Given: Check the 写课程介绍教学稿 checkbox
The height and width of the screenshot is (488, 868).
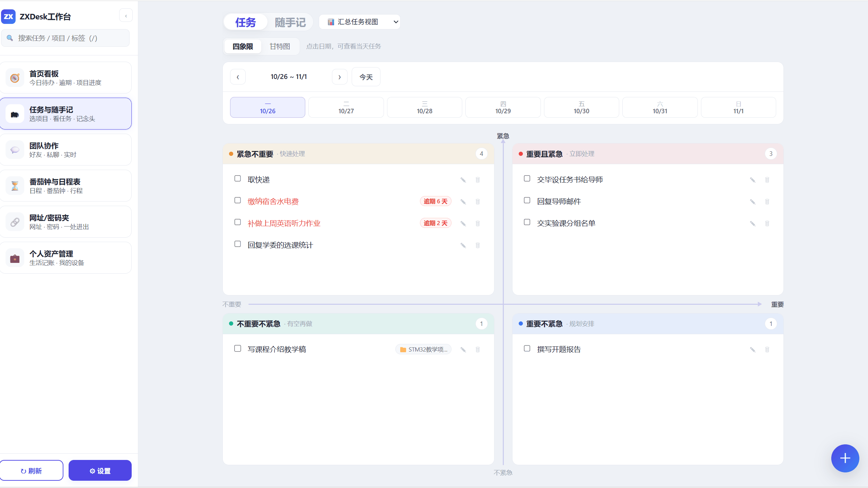Looking at the screenshot, I should click(237, 348).
